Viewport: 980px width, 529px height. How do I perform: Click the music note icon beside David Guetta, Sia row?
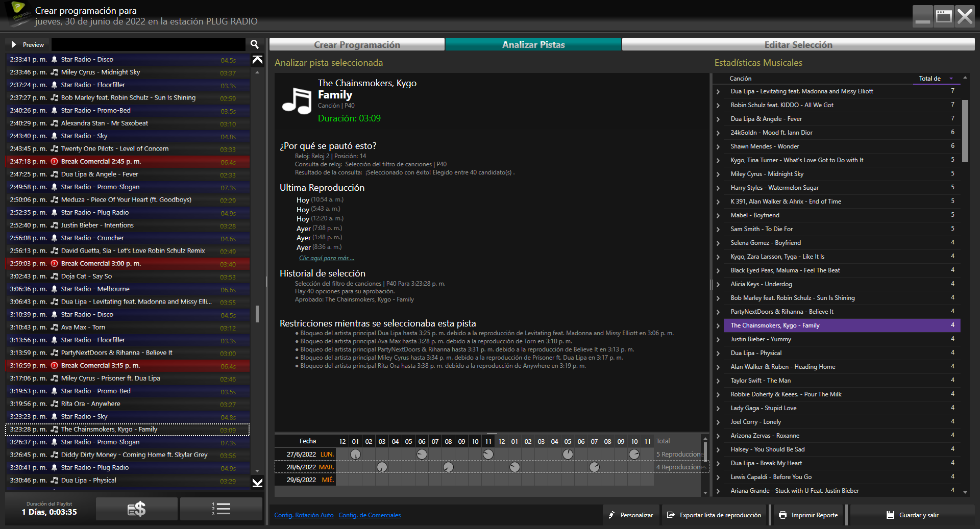click(54, 251)
